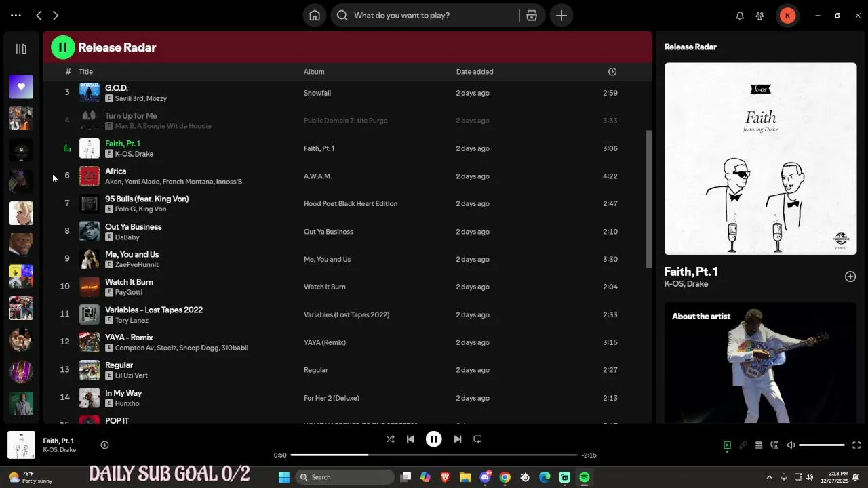
Task: Select track 95 Bulls (feat. King Von)
Action: tap(146, 199)
